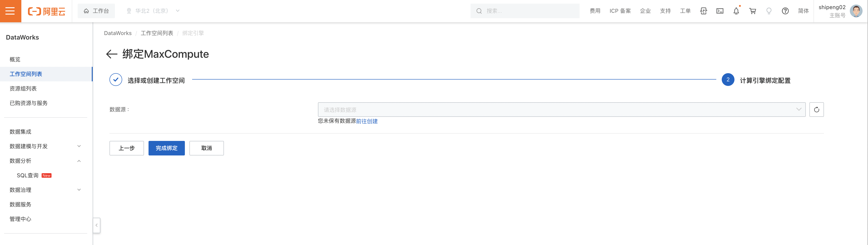Click the 完成绑定 button
The image size is (868, 245).
(166, 148)
